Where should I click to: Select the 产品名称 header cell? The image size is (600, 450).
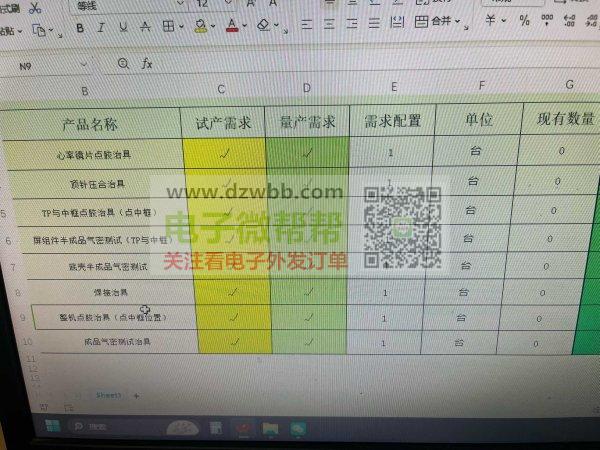[x=90, y=124]
